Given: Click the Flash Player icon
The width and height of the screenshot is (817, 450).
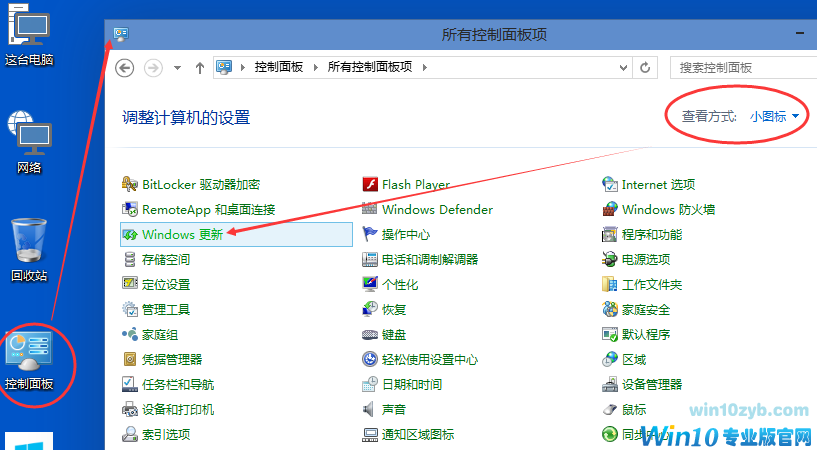Looking at the screenshot, I should pos(370,184).
